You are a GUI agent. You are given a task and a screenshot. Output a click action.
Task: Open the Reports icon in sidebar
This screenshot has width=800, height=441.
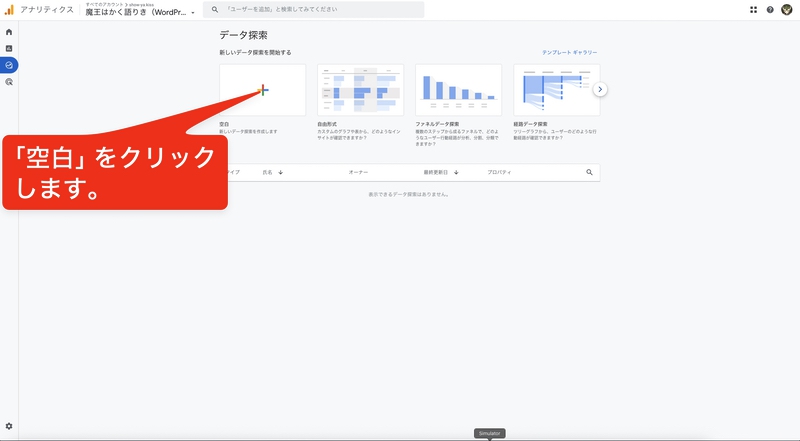pyautogui.click(x=9, y=48)
